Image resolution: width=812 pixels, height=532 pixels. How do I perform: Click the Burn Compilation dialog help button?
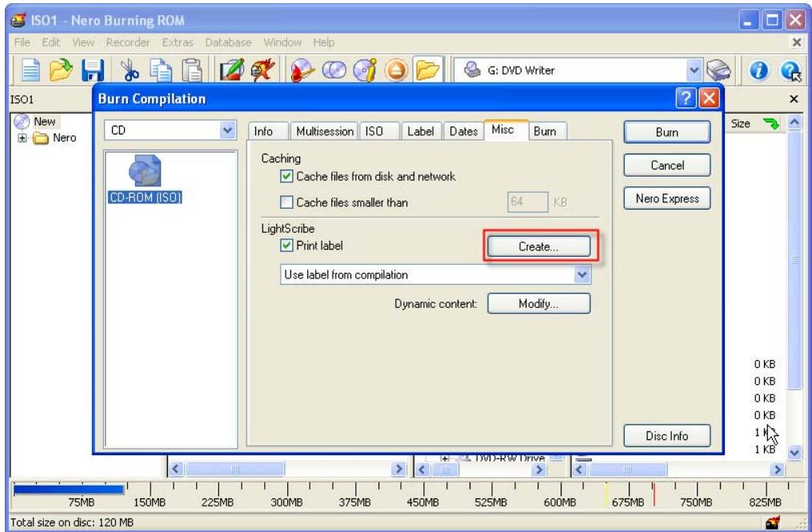pyautogui.click(x=686, y=98)
